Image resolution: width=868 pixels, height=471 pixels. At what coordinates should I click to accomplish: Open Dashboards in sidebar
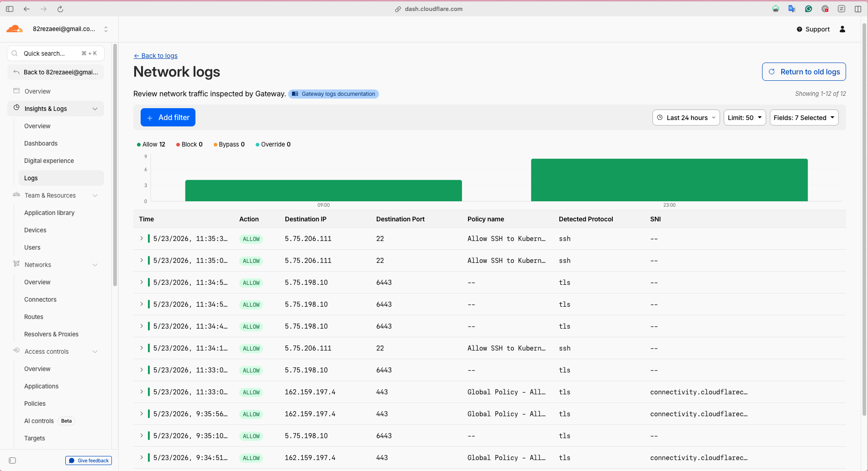coord(41,143)
